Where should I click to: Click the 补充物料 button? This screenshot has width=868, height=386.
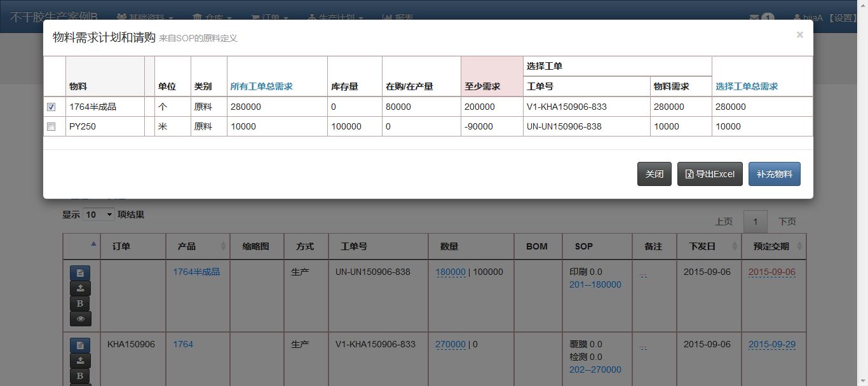pyautogui.click(x=774, y=174)
